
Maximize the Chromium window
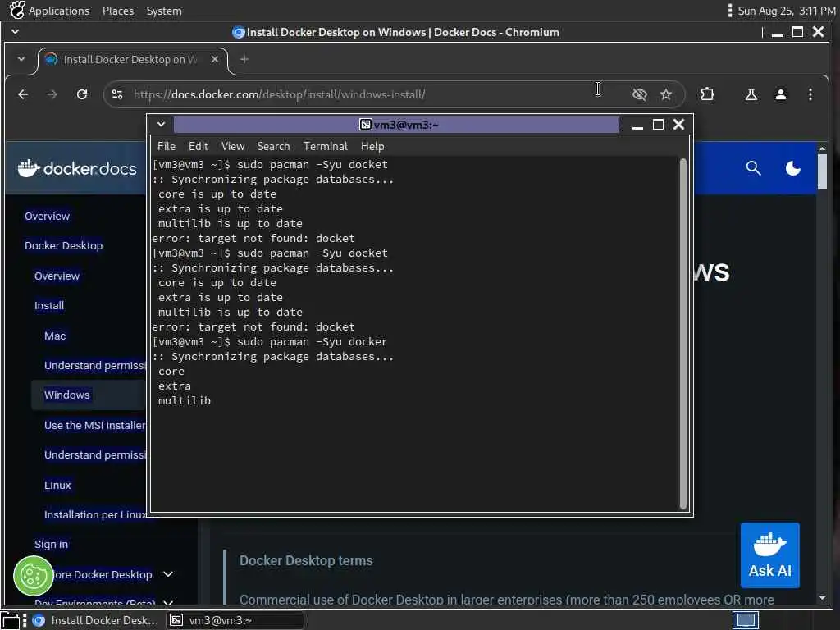[797, 32]
